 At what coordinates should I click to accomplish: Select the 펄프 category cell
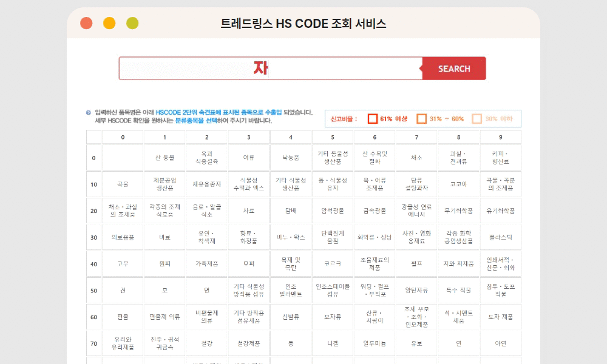pos(416,264)
